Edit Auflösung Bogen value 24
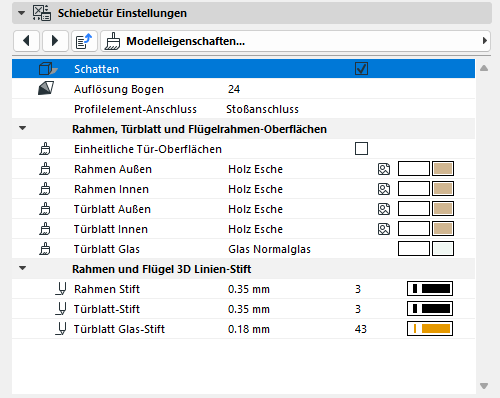 tap(234, 89)
